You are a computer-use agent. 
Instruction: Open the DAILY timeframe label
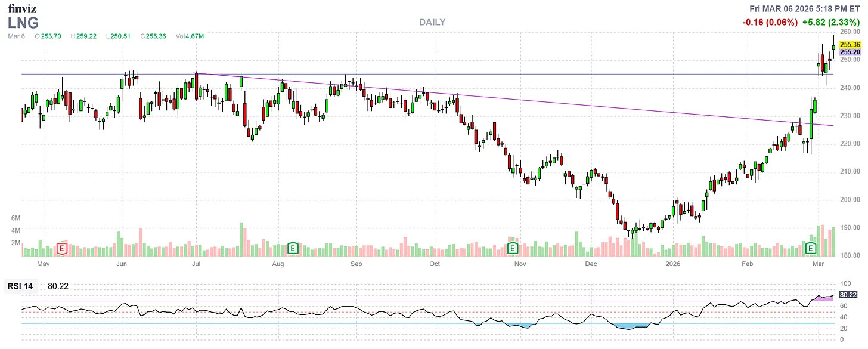pos(432,22)
